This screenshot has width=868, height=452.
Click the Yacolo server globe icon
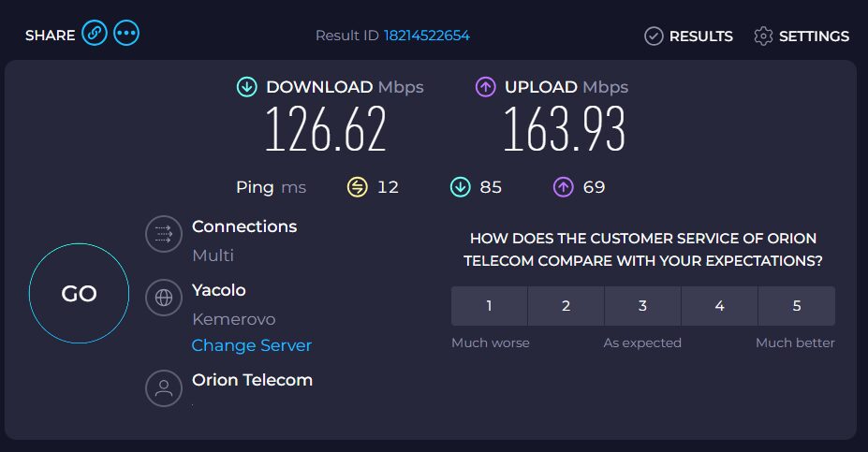[x=163, y=298]
